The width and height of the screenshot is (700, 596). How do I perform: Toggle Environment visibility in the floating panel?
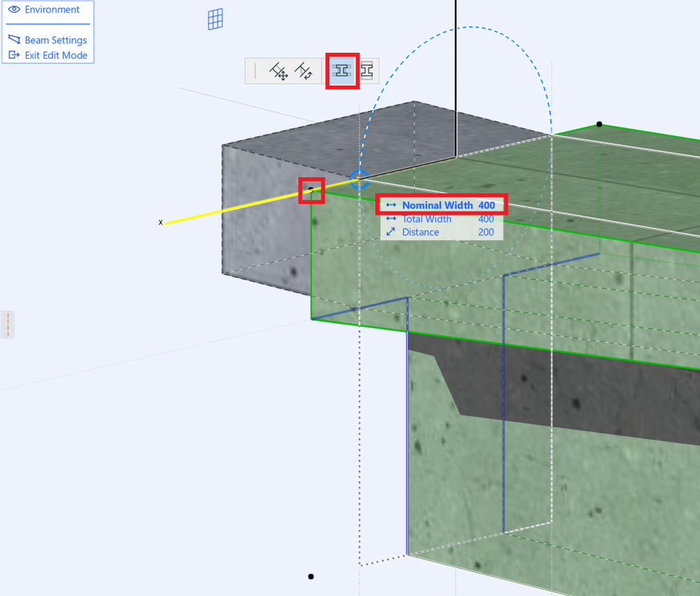(13, 9)
